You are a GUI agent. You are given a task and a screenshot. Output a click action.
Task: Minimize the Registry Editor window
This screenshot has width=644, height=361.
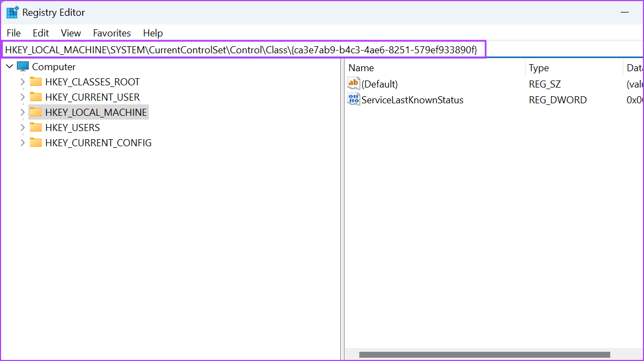pyautogui.click(x=624, y=13)
